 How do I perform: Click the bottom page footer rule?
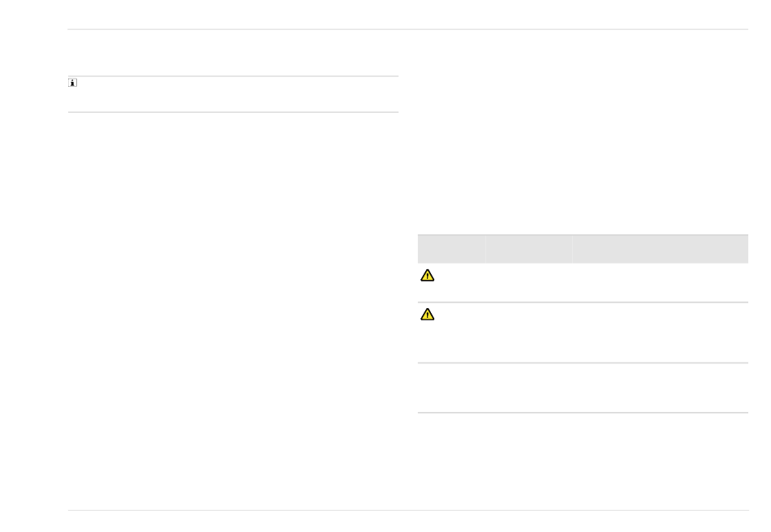tap(408, 510)
